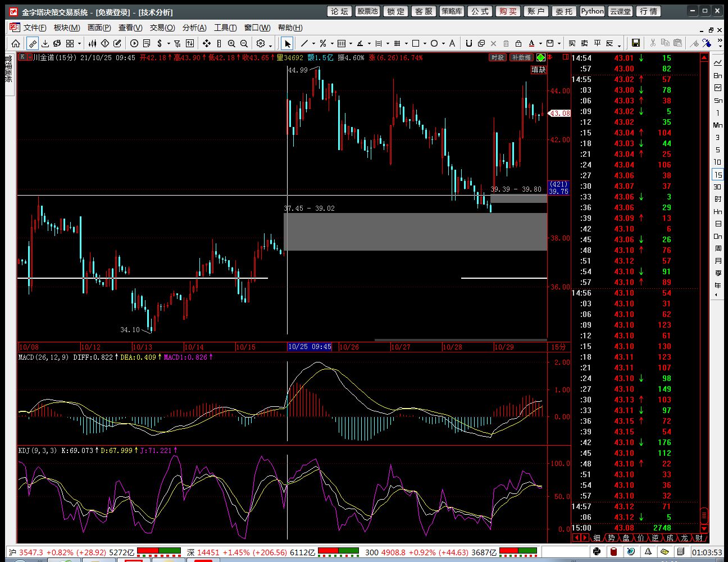Click the trash delete drawings icon
Image resolution: width=728 pixels, height=562 pixels.
(506, 43)
